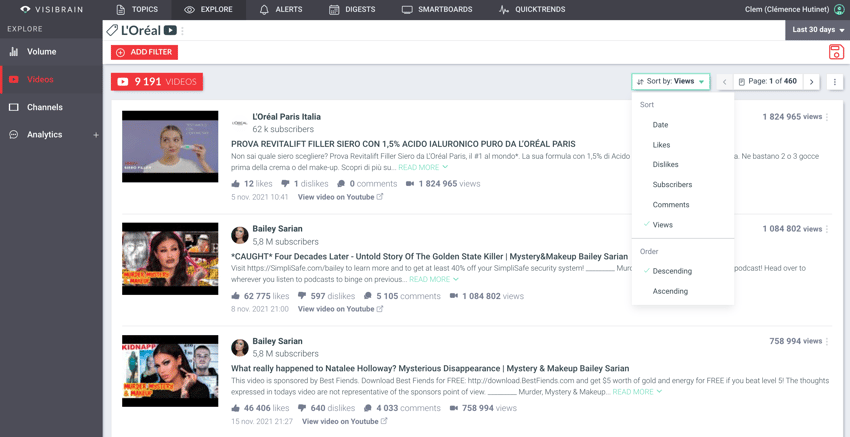Click comment bubble icon next to 5 105 comments
The width and height of the screenshot is (850, 437).
tap(368, 296)
